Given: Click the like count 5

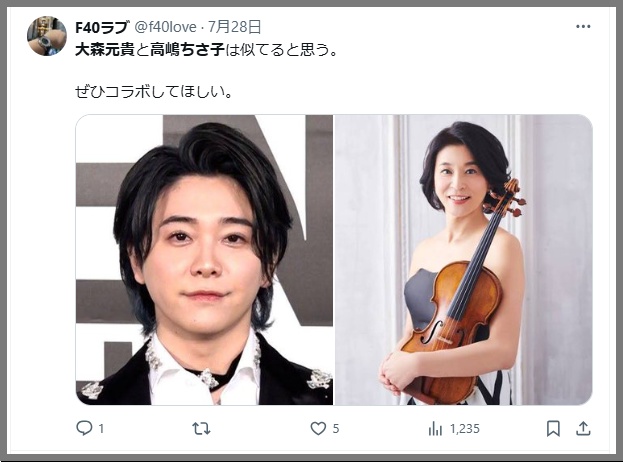Looking at the screenshot, I should click(x=336, y=429).
